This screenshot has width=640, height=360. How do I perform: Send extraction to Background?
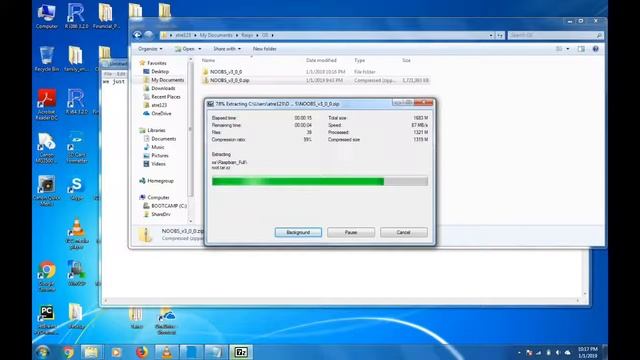click(298, 232)
